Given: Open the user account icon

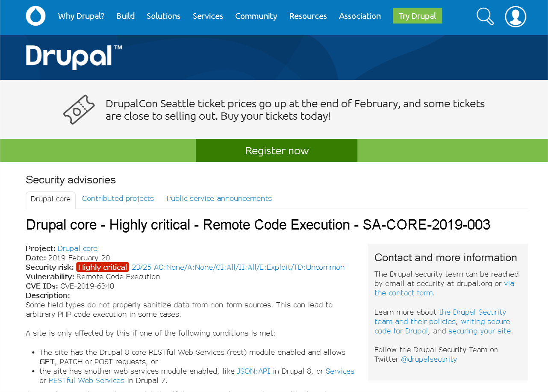Looking at the screenshot, I should point(516,16).
